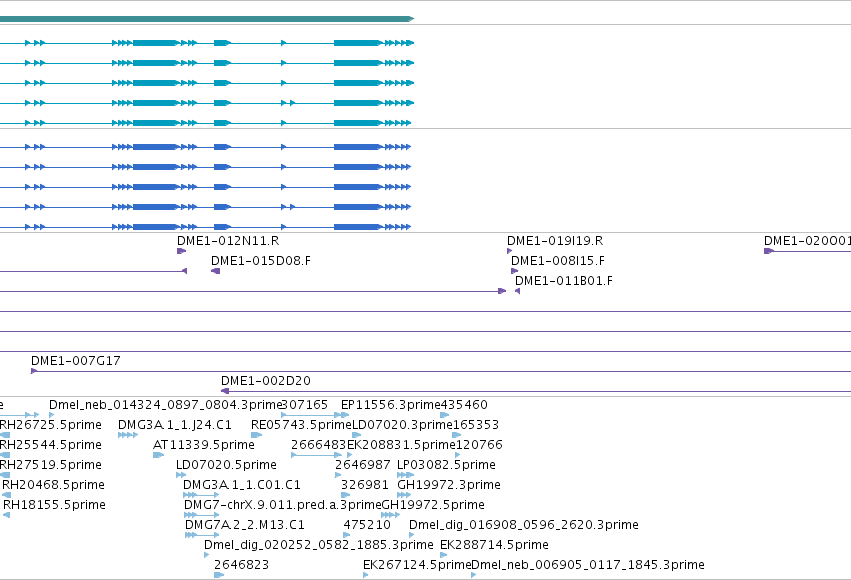Select the RH25544.5prime EST label
Screen dimensions: 851x580
50,445
